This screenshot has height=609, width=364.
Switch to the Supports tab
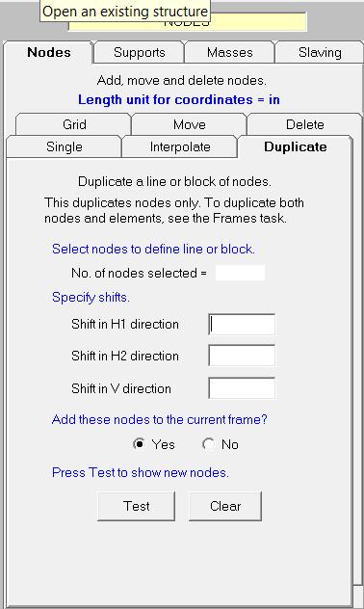[139, 52]
